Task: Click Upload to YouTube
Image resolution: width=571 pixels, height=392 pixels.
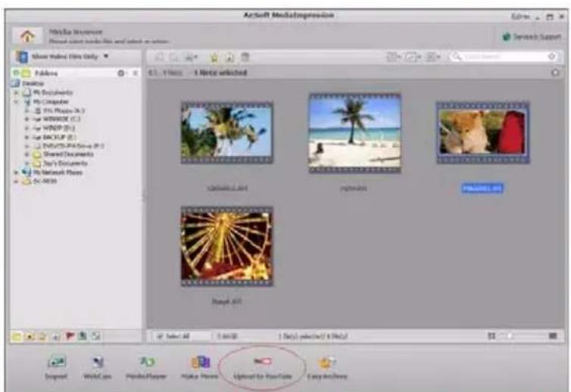Action: click(263, 368)
